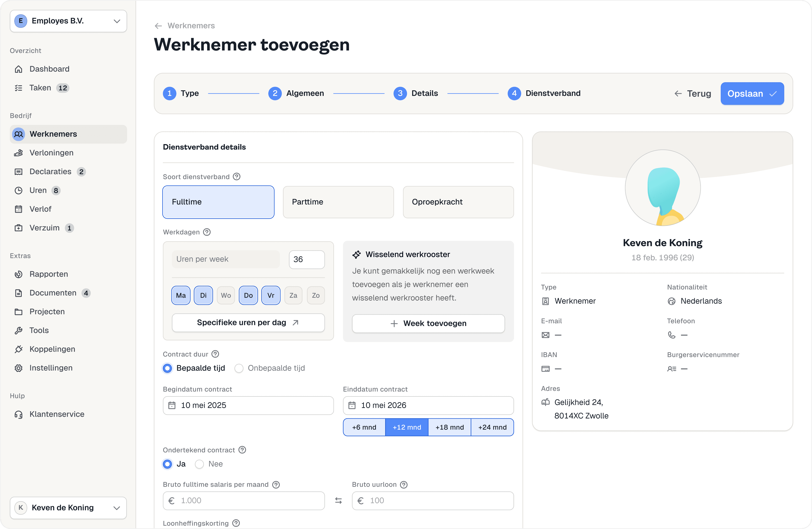Open Verloningen in the sidebar

(51, 153)
